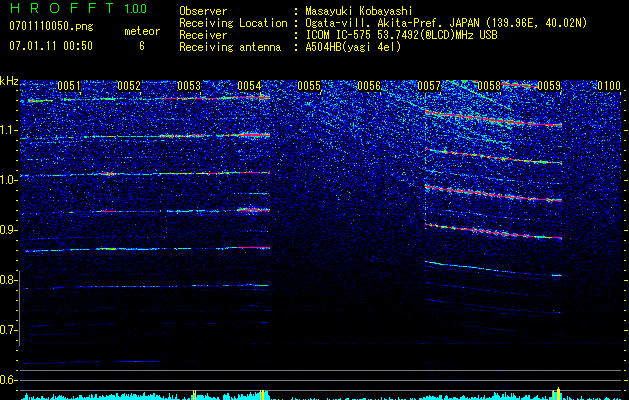Click the 0.6 kHz frequency axis label
629x400 pixels.
coord(9,380)
